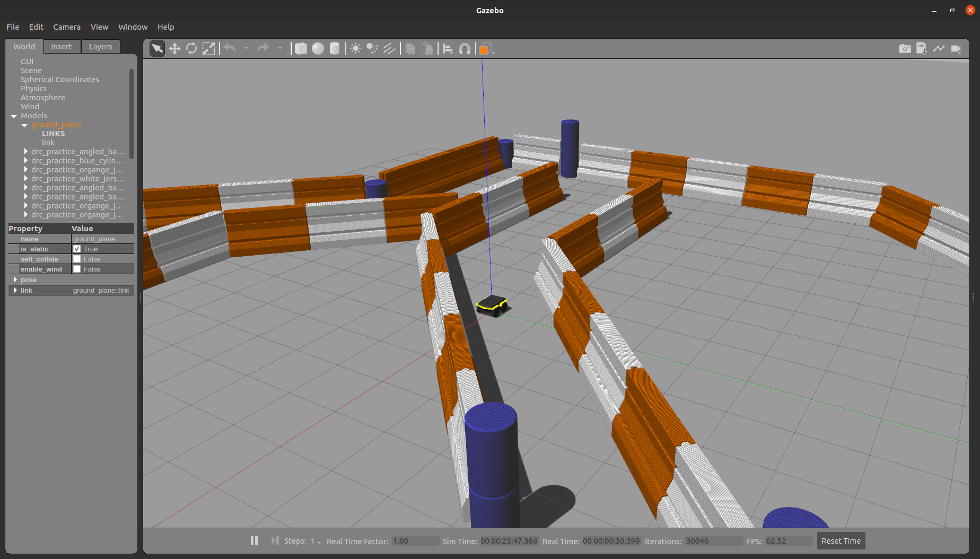The image size is (980, 559).
Task: Add a point light source
Action: [x=355, y=49]
